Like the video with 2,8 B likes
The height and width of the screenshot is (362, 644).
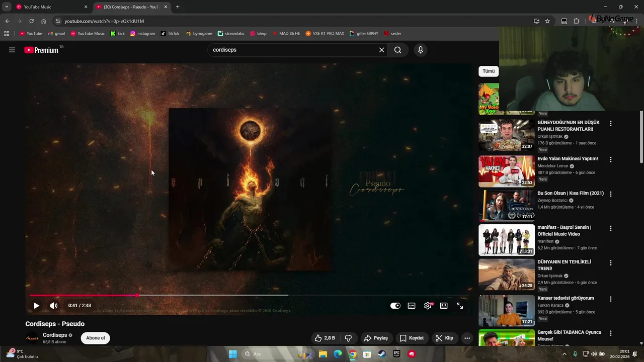tap(325, 338)
